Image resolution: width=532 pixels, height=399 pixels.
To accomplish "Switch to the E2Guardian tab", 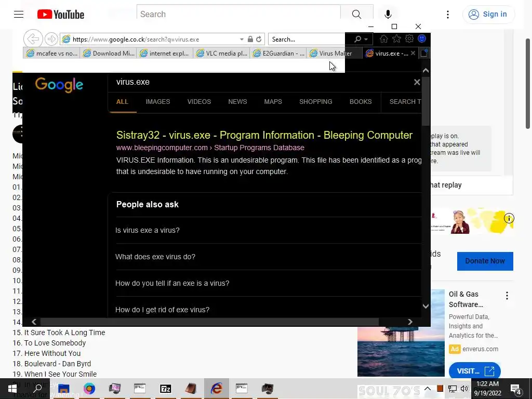I will 278,54.
